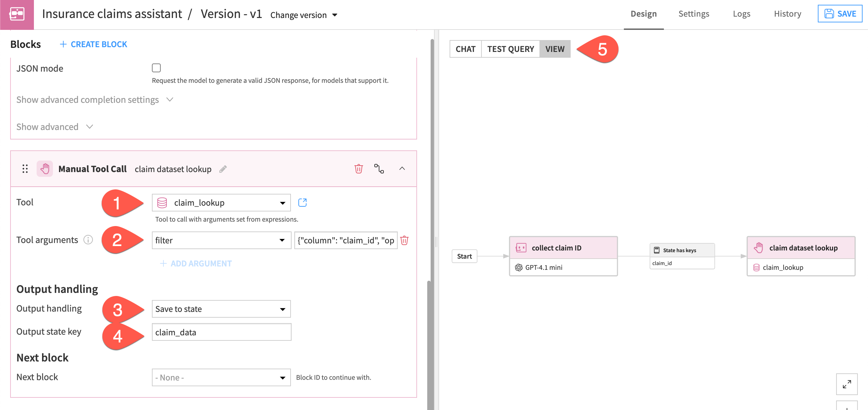The height and width of the screenshot is (410, 868).
Task: Click the hand icon on Manual Tool Call block
Action: coord(44,169)
